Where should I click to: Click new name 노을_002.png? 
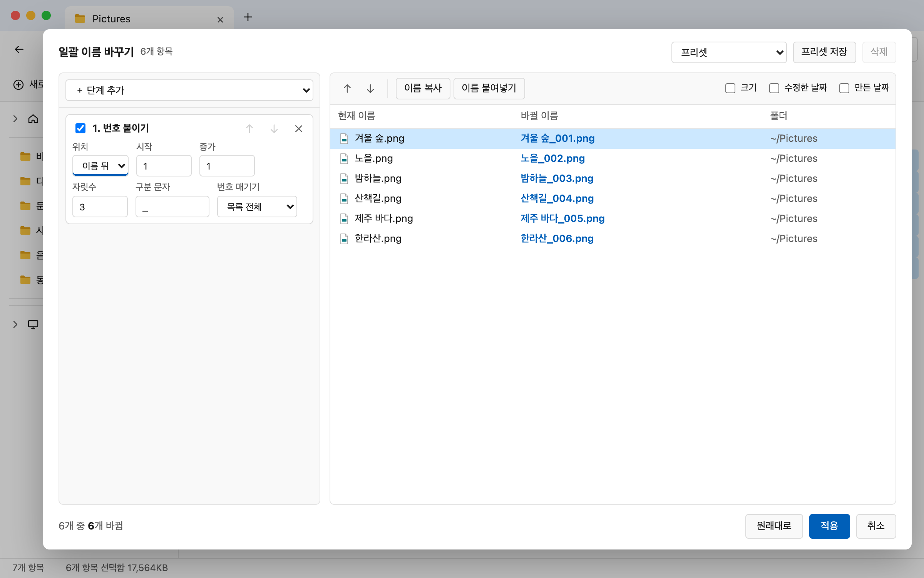552,159
